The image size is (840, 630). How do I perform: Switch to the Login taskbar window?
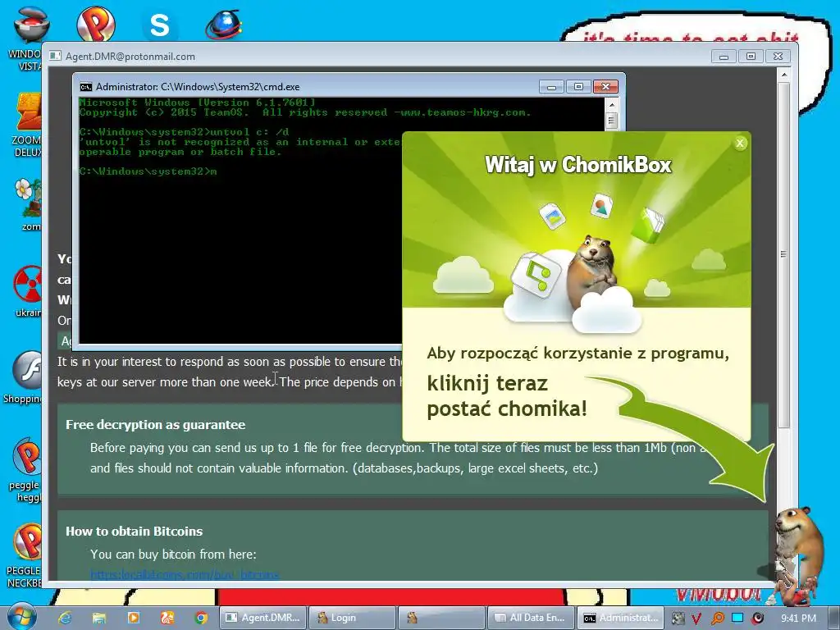pyautogui.click(x=353, y=618)
